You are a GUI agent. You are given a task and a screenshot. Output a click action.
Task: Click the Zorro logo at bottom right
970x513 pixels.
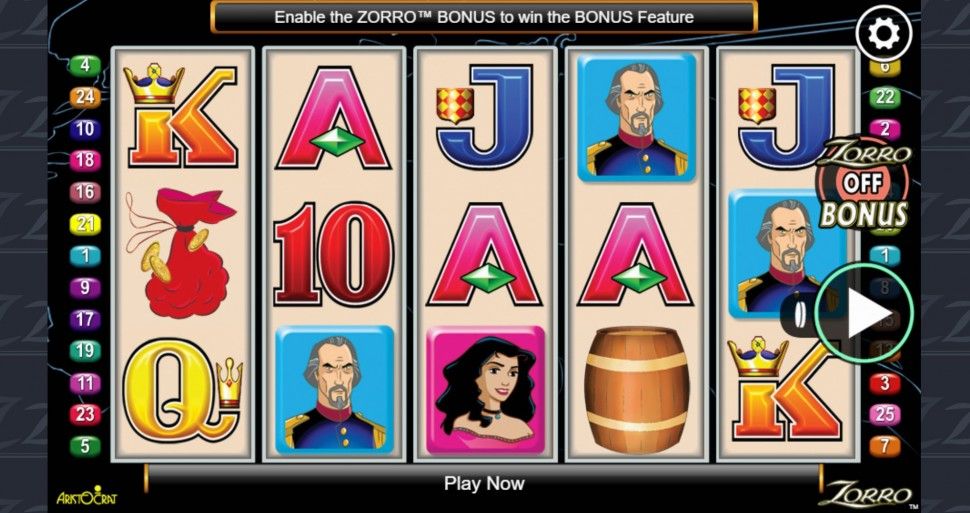864,496
